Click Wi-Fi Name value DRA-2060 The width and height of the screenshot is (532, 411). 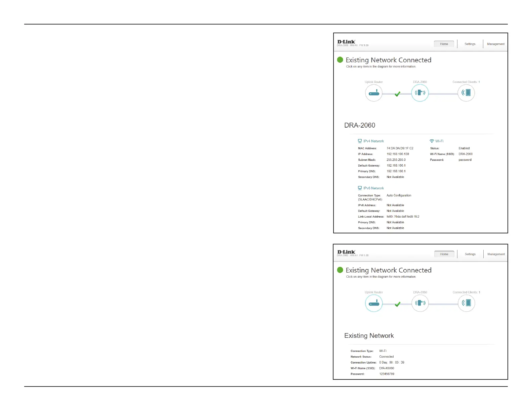pos(465,154)
